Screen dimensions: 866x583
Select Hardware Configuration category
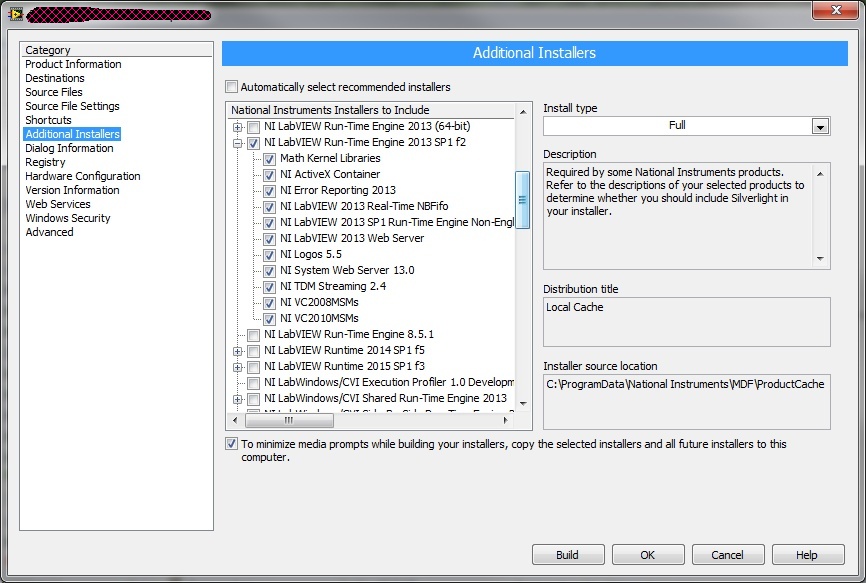[x=83, y=176]
